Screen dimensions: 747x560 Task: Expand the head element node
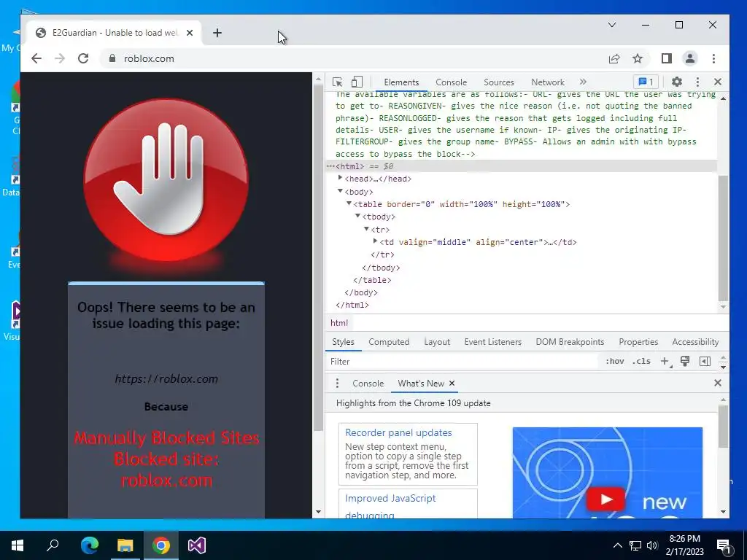[x=340, y=178]
